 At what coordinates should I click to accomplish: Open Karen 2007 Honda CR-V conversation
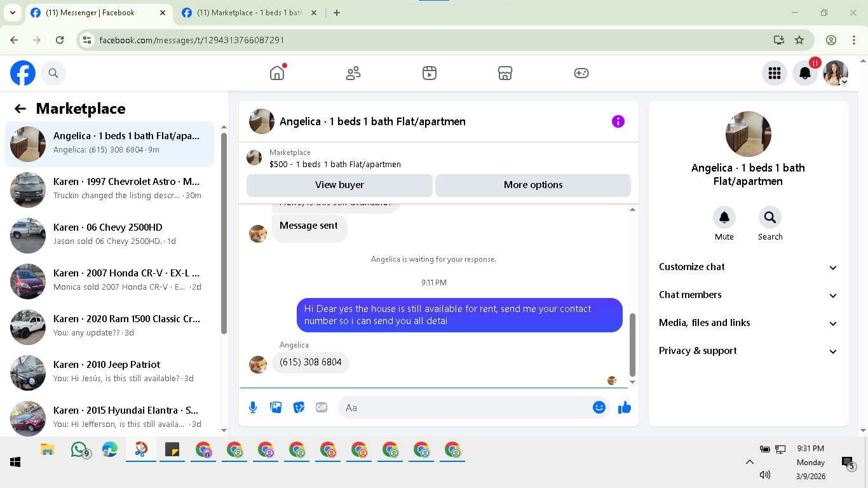[x=109, y=281]
